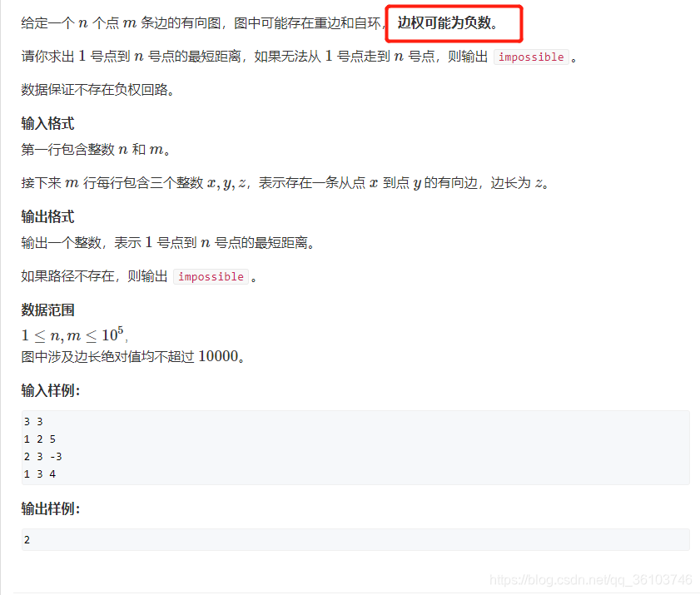Viewport: 700px width, 595px height.
Task: Click the second impossible code tag
Action: (211, 276)
